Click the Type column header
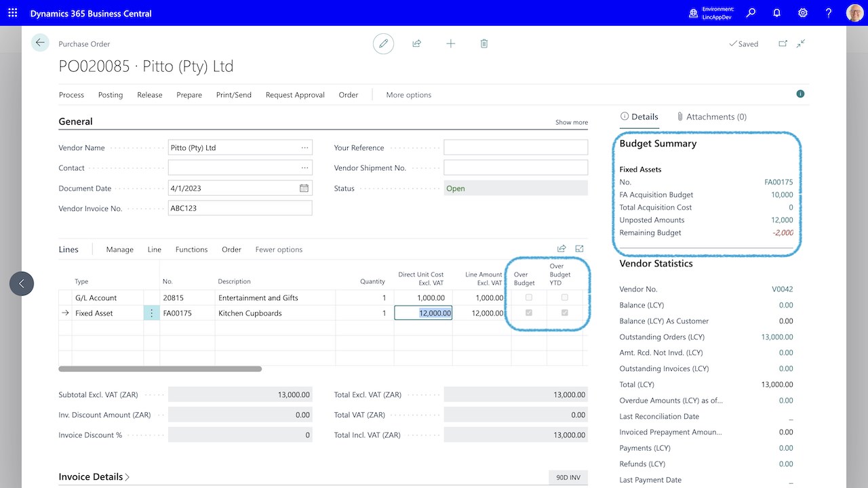Viewport: 868px width, 488px height. tap(81, 281)
